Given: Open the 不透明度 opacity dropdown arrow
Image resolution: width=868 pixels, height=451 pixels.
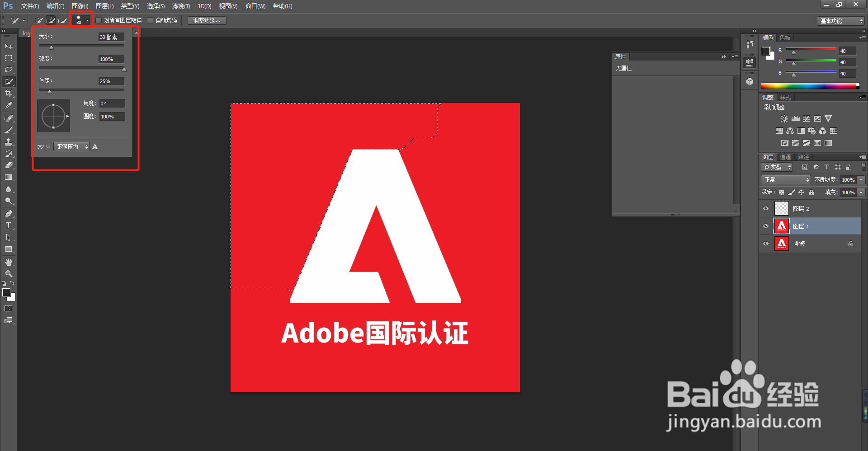Looking at the screenshot, I should 861,180.
